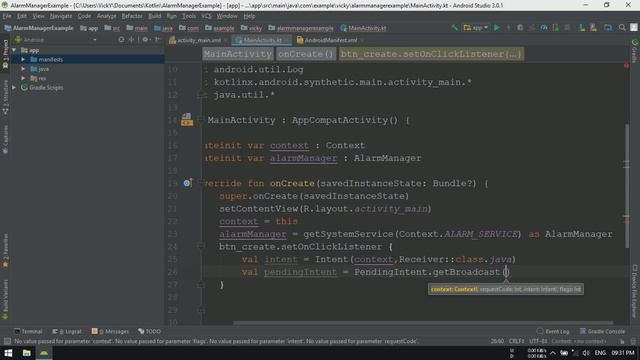This screenshot has height=360, width=640.
Task: Open the Android profiler icon in toolbar
Action: pyautogui.click(x=544, y=28)
